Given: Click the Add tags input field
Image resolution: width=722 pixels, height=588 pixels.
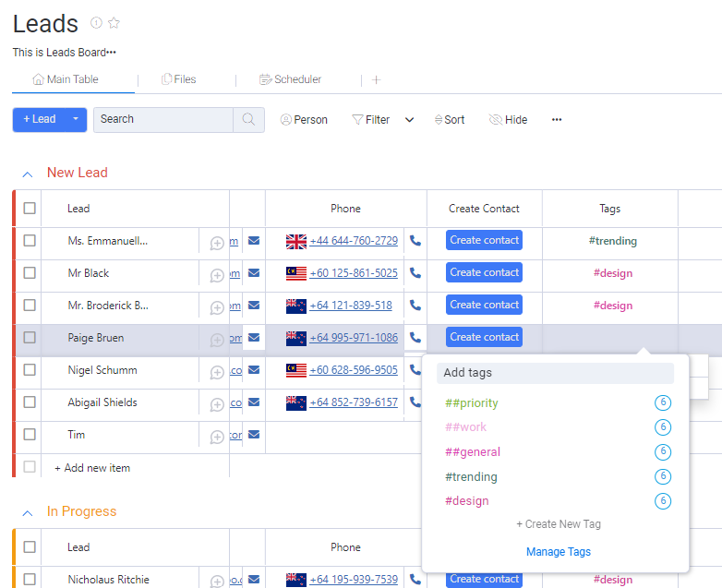Looking at the screenshot, I should [555, 373].
